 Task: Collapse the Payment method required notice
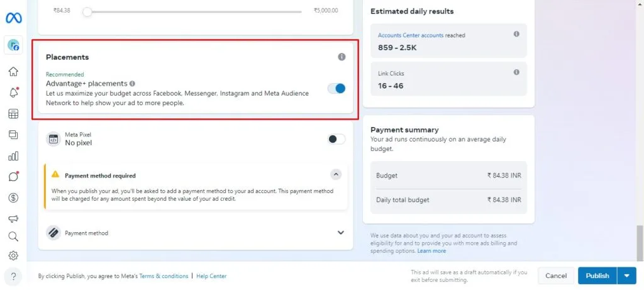[336, 175]
